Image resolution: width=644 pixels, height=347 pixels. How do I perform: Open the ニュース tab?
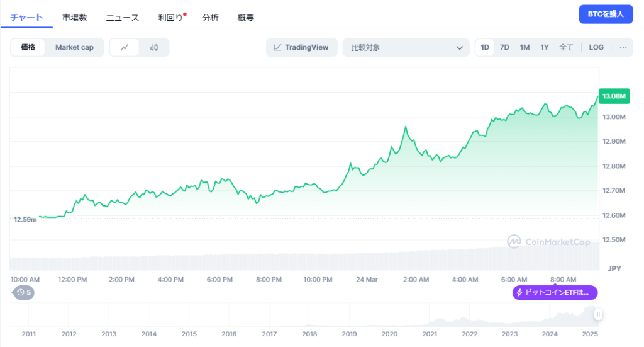point(122,18)
